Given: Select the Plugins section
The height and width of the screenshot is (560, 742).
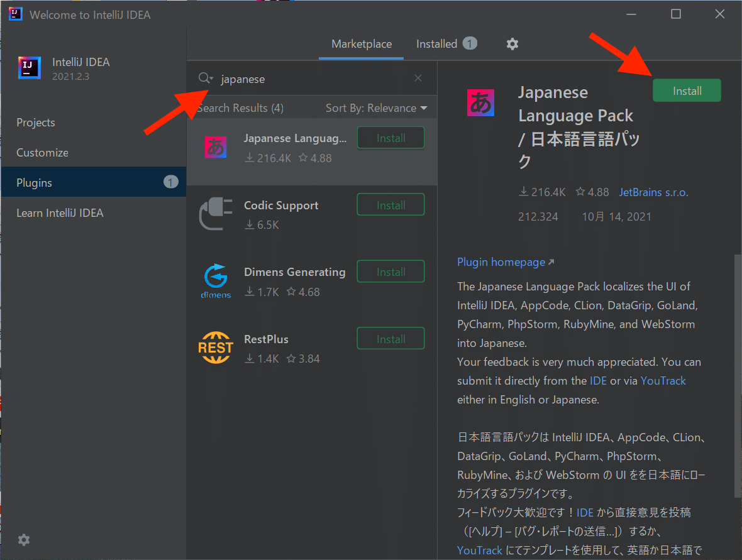Looking at the screenshot, I should (93, 182).
